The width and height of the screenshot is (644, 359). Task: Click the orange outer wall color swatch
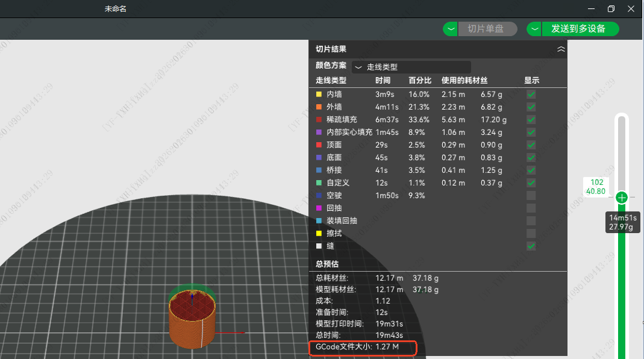pyautogui.click(x=319, y=107)
